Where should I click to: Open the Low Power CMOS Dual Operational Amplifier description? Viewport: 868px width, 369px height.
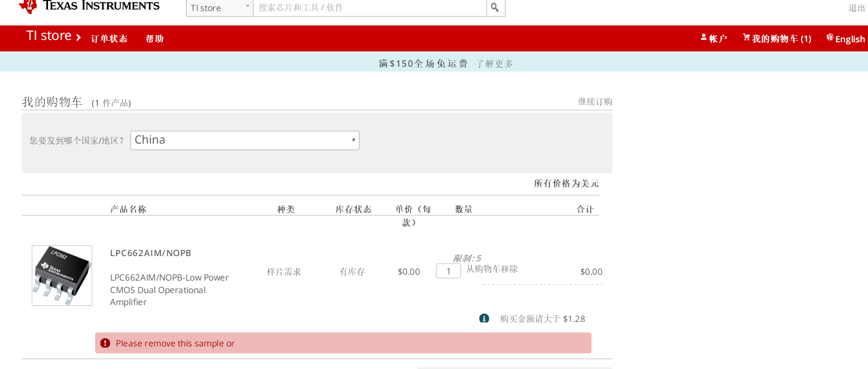coord(170,290)
